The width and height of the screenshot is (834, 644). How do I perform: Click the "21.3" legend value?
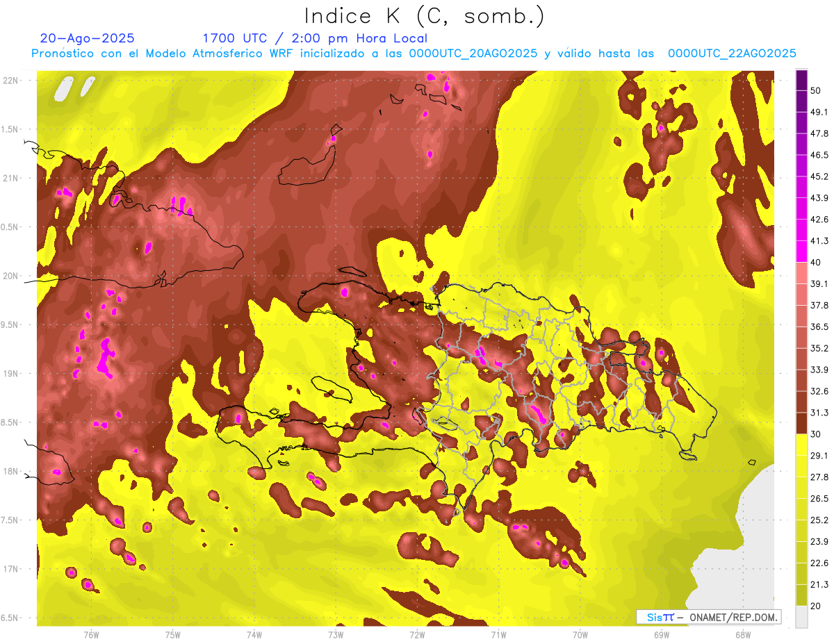pyautogui.click(x=819, y=584)
